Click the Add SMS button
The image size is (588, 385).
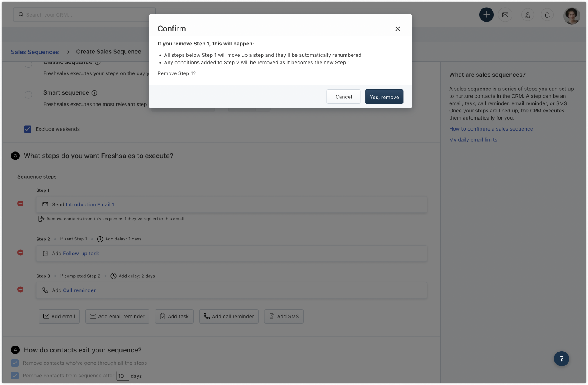click(284, 316)
